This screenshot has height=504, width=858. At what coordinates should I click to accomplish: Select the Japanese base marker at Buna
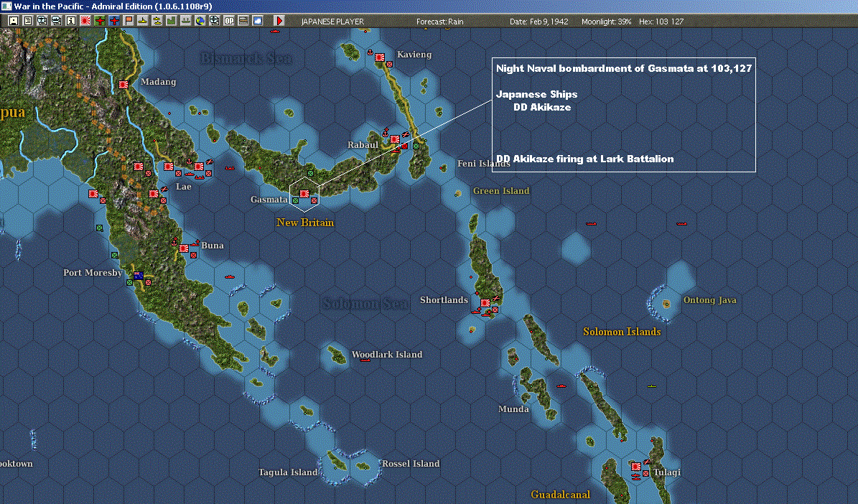click(x=184, y=248)
